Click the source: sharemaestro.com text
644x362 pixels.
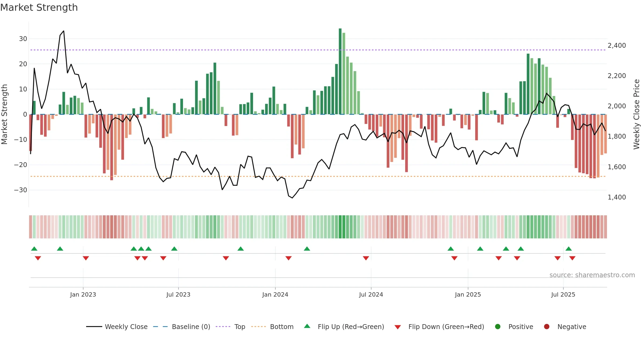[x=592, y=275]
